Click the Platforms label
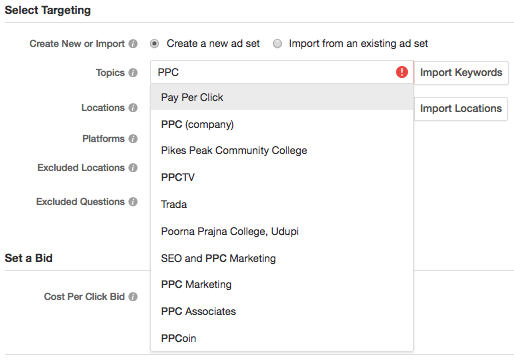 click(x=103, y=139)
